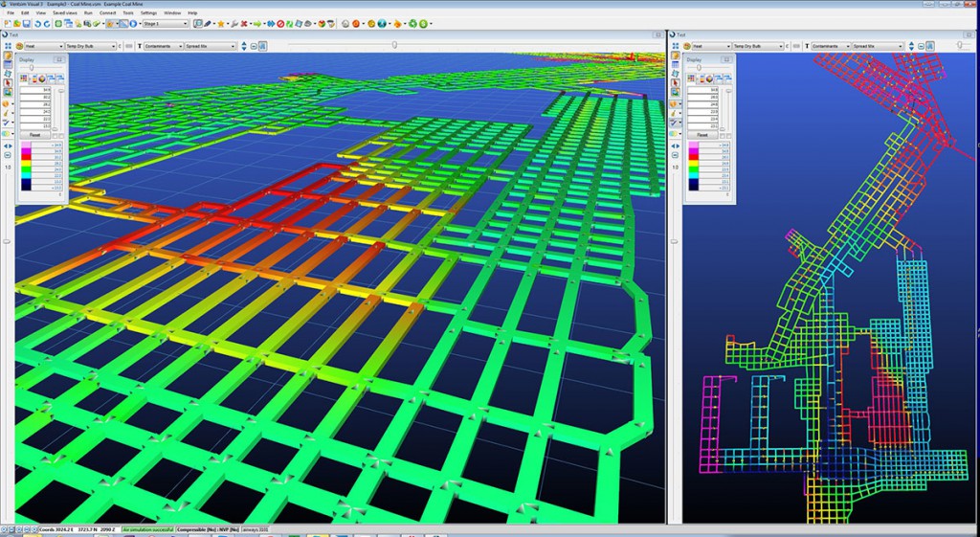Viewport: 980px width, 537px height.
Task: Click the green square icon in main toolbar
Action: tap(58, 24)
